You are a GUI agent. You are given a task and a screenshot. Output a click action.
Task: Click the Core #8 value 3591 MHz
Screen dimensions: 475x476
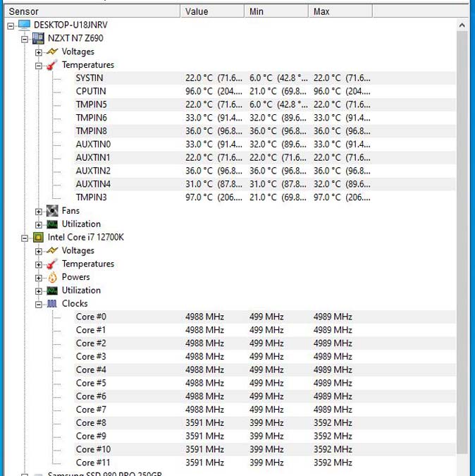point(205,423)
